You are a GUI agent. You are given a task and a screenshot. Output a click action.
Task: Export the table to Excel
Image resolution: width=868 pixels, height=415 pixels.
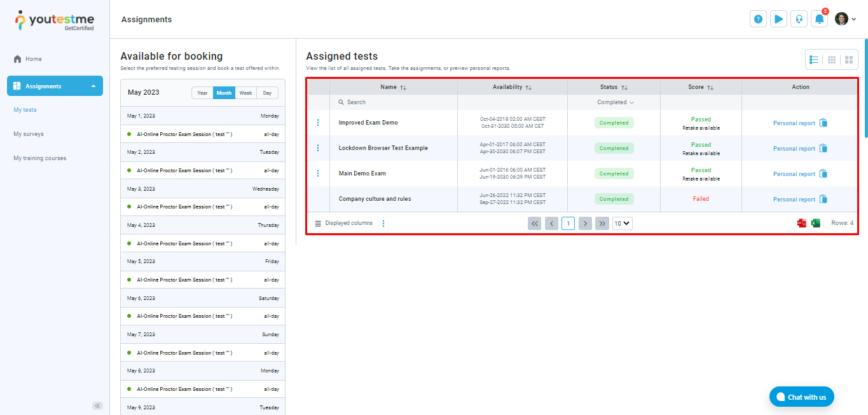click(816, 223)
